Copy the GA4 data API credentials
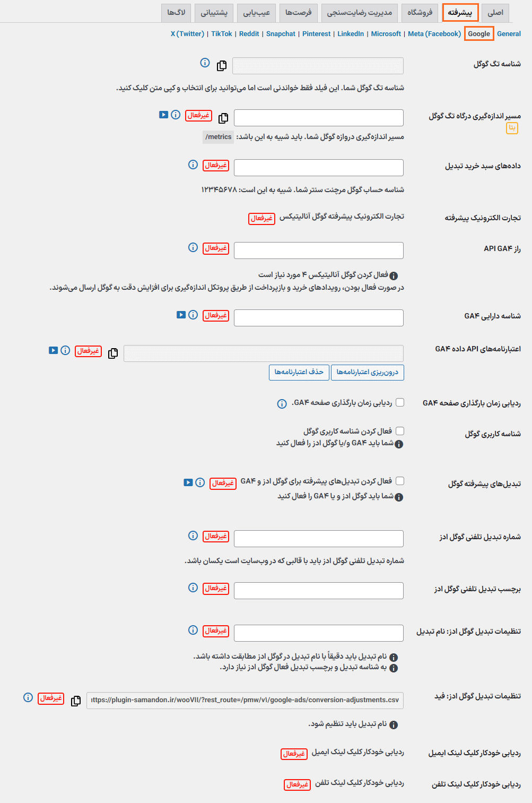532x803 pixels. coord(112,353)
